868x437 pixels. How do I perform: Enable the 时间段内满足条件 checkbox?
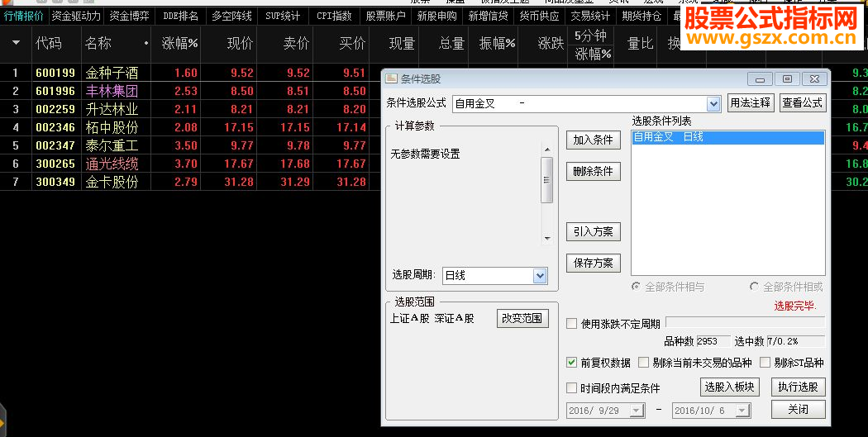tap(572, 387)
